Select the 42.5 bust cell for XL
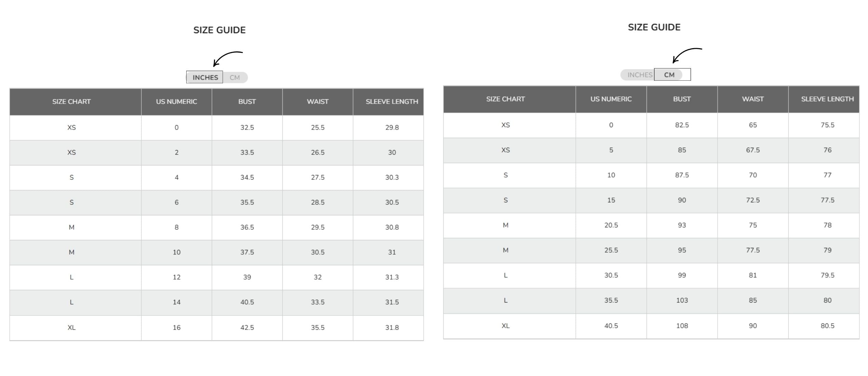Screen dimensions: 868x376 coord(247,327)
